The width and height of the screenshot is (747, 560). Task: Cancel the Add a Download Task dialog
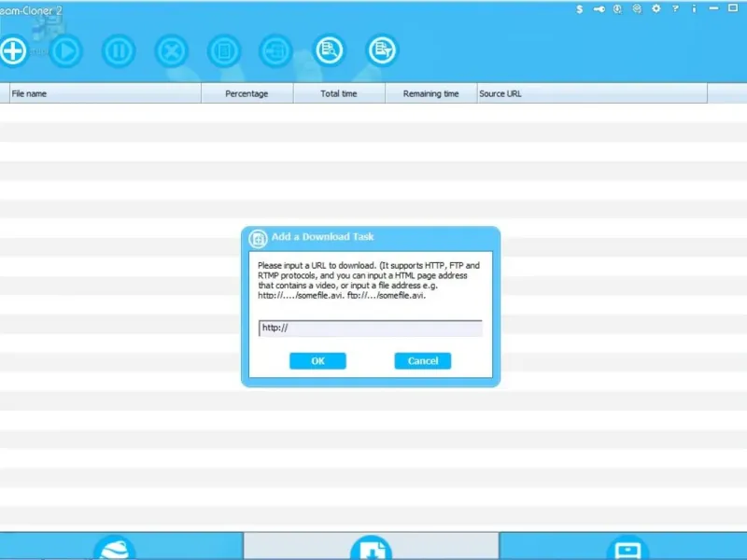click(423, 361)
